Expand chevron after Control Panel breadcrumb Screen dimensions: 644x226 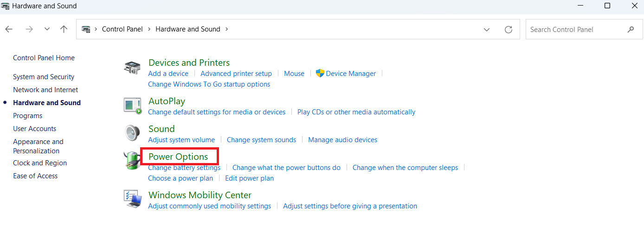point(149,29)
